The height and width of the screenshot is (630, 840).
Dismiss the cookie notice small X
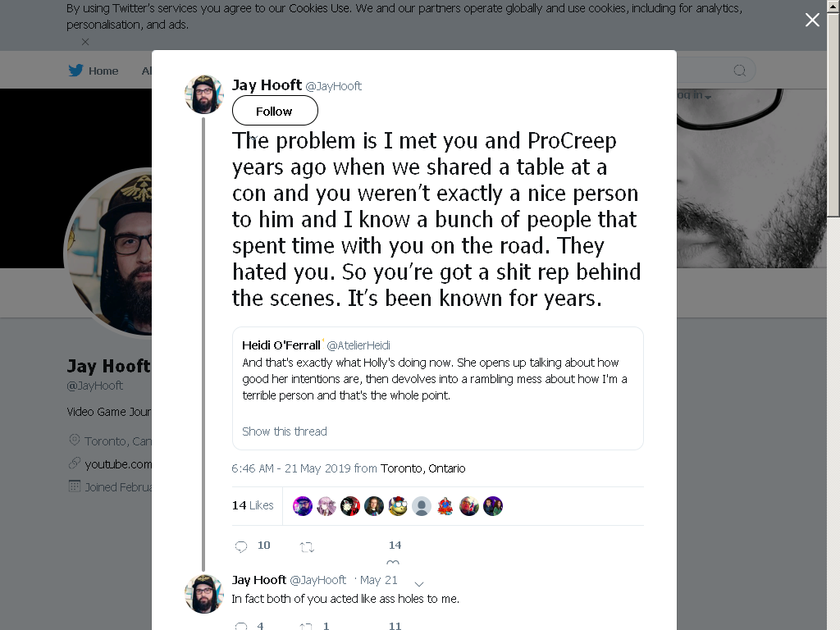coord(85,42)
